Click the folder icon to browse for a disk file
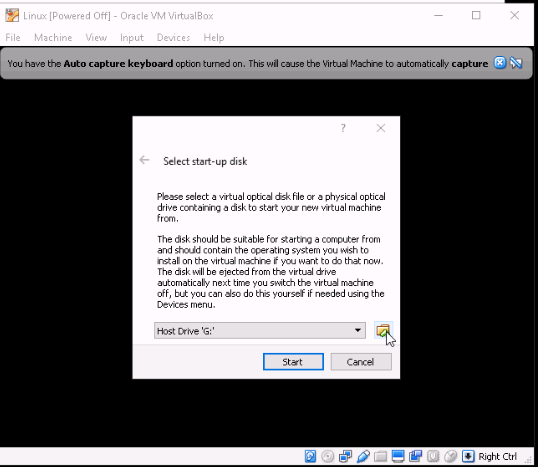538x467 pixels. point(383,331)
